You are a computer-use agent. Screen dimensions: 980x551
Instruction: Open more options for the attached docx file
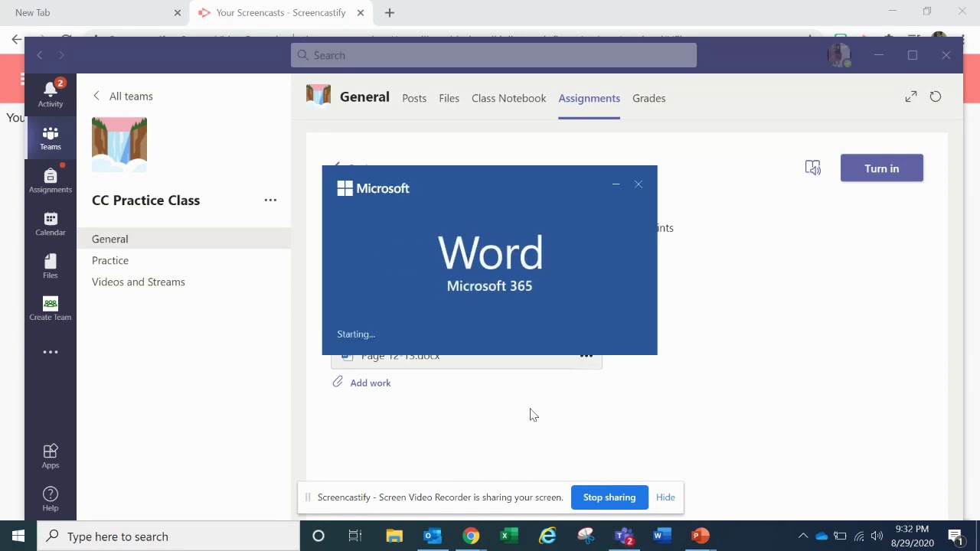tap(586, 357)
